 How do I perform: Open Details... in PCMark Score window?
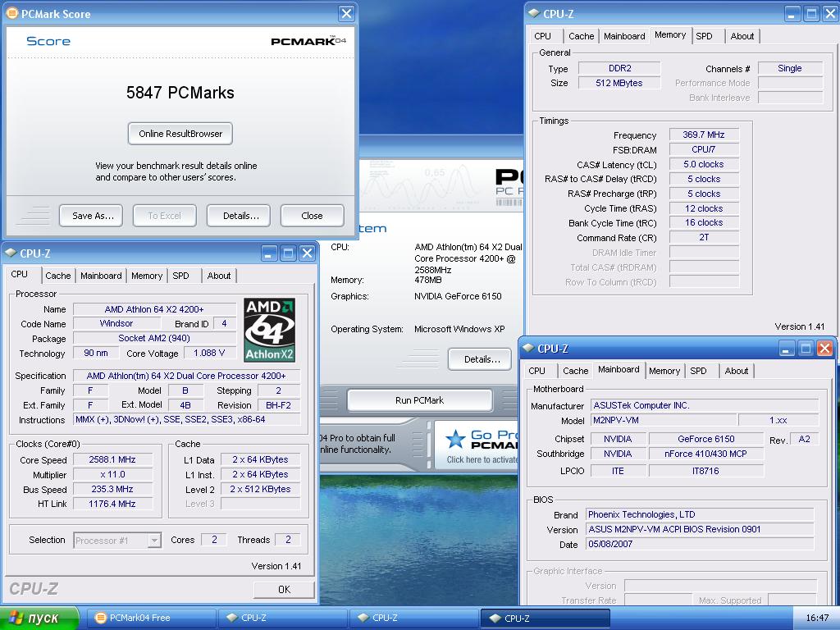[x=239, y=216]
